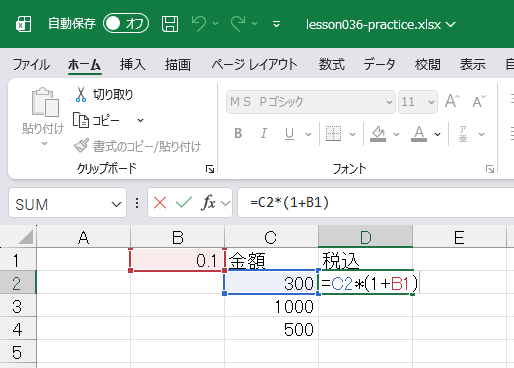Click the Redo arrow icon
This screenshot has width=514, height=368.
coord(238,24)
